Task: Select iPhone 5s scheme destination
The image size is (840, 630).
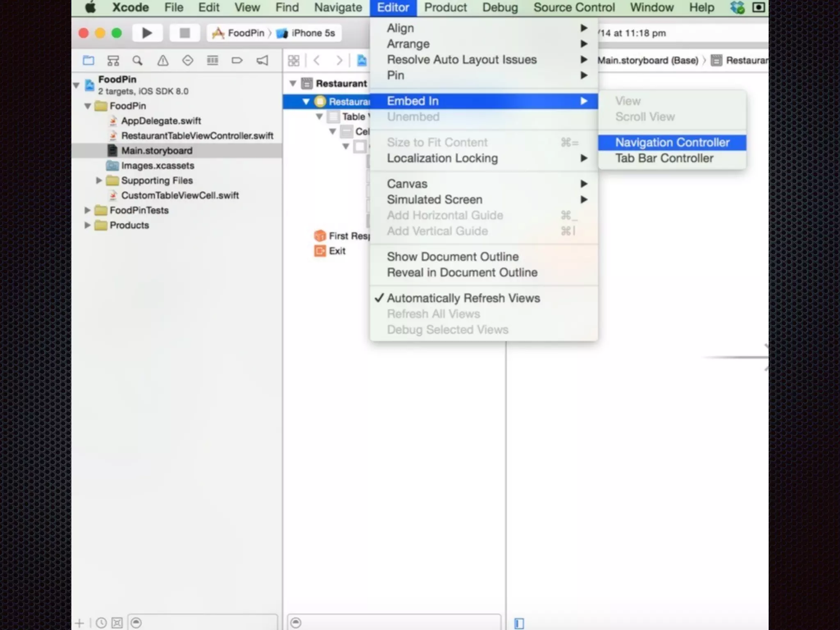Action: (313, 33)
